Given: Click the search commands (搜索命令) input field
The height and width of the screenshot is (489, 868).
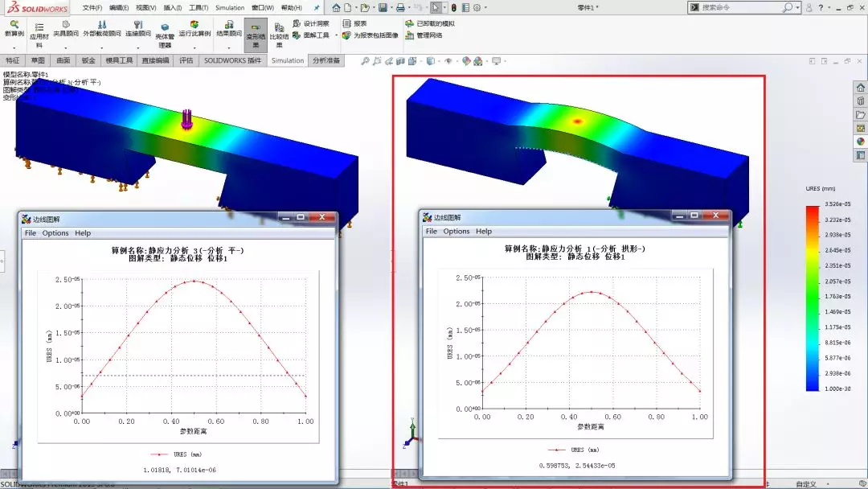Looking at the screenshot, I should [739, 8].
